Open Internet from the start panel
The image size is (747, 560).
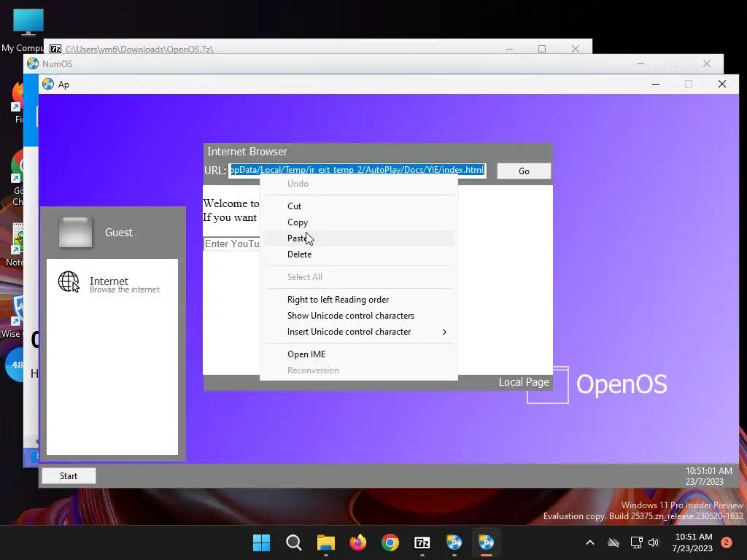(112, 284)
